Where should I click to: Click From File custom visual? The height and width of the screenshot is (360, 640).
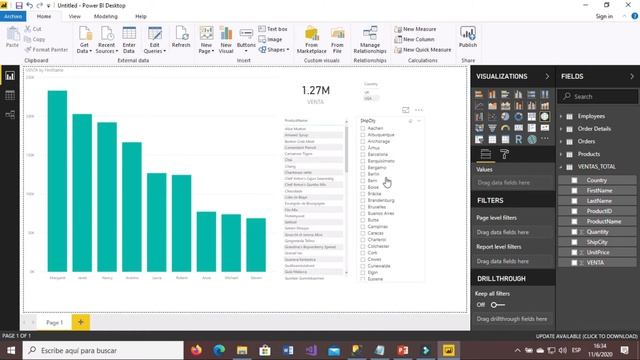click(x=337, y=40)
